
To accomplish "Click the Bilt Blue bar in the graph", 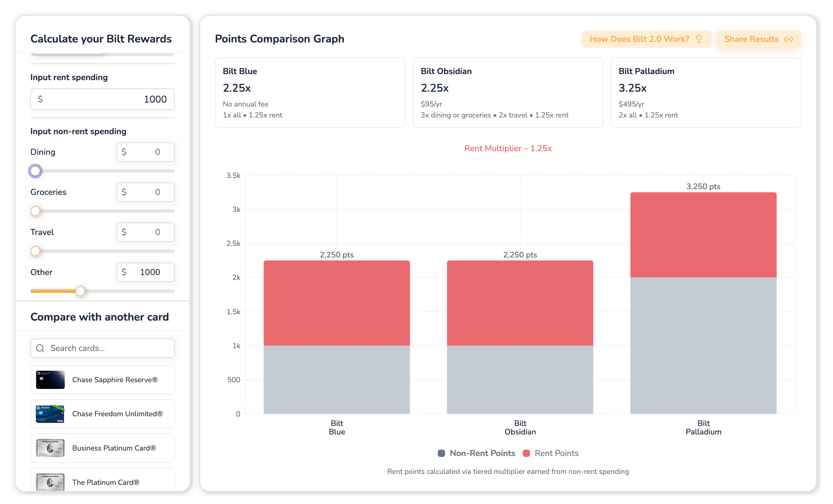I will point(337,337).
